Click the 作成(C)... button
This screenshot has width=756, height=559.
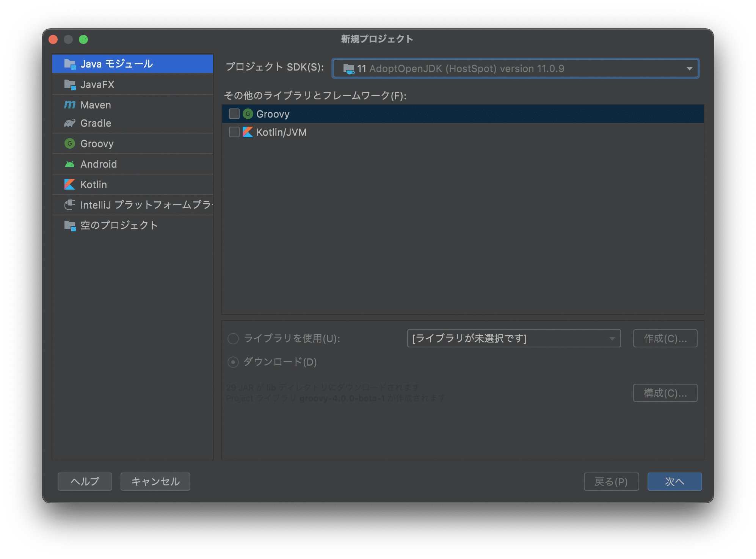coord(665,338)
